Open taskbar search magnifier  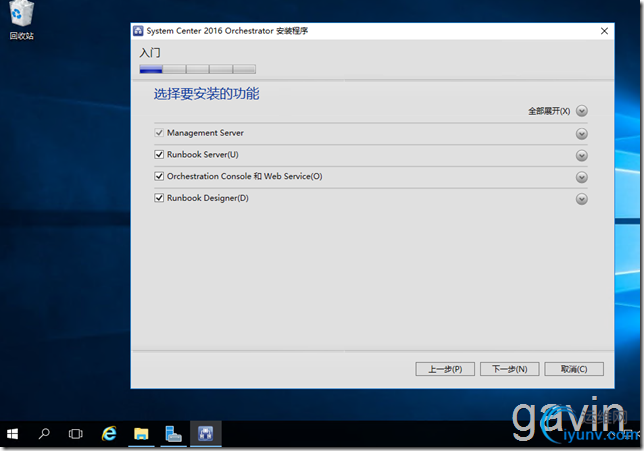coord(44,434)
